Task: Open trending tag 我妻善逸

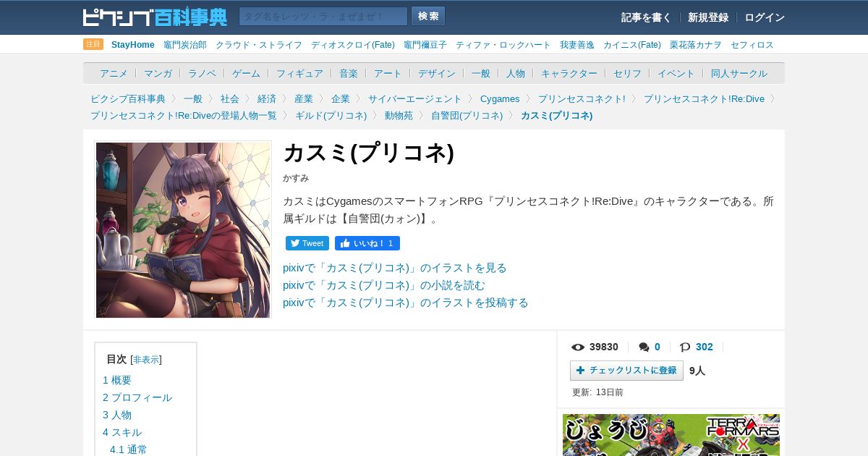Action: [577, 45]
